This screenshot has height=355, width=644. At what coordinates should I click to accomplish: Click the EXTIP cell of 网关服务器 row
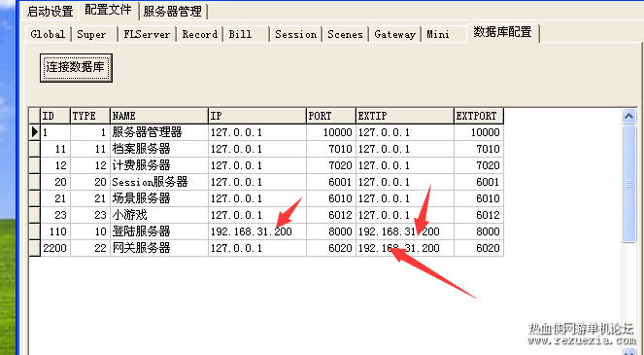(404, 248)
